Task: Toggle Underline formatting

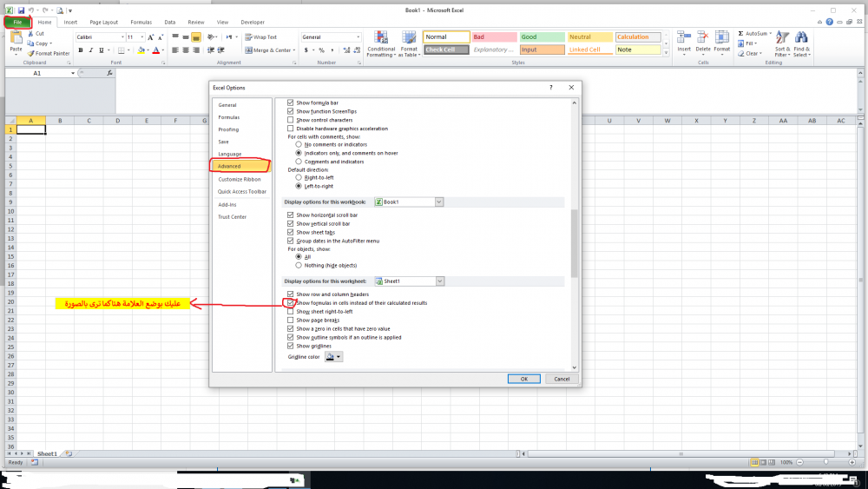Action: point(101,50)
